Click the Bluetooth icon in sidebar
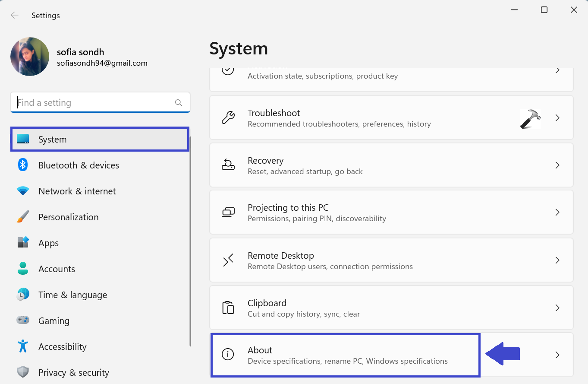This screenshot has width=588, height=384. (23, 165)
